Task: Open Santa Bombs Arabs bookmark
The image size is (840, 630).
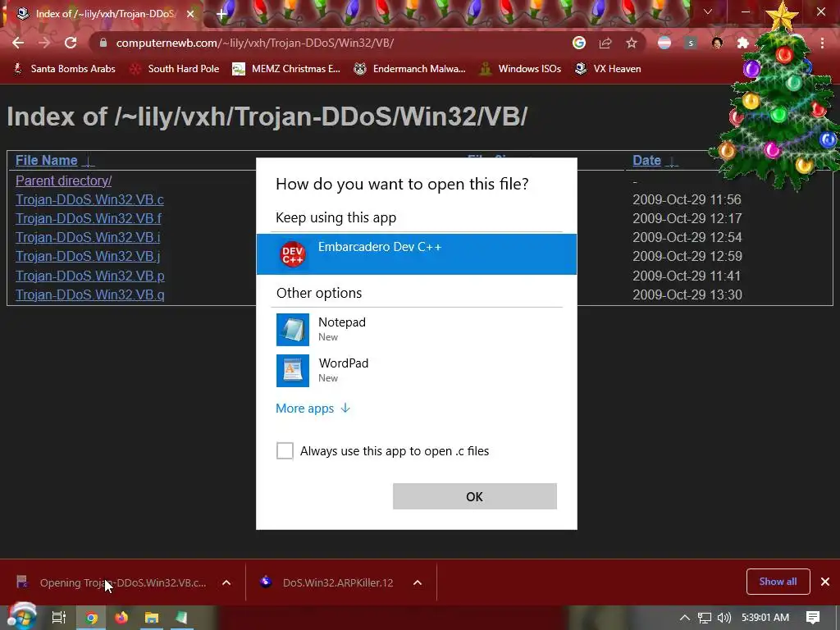Action: tap(65, 69)
